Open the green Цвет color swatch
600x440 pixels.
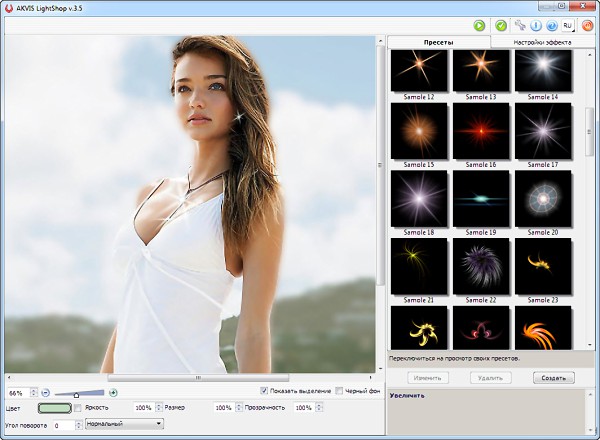55,408
